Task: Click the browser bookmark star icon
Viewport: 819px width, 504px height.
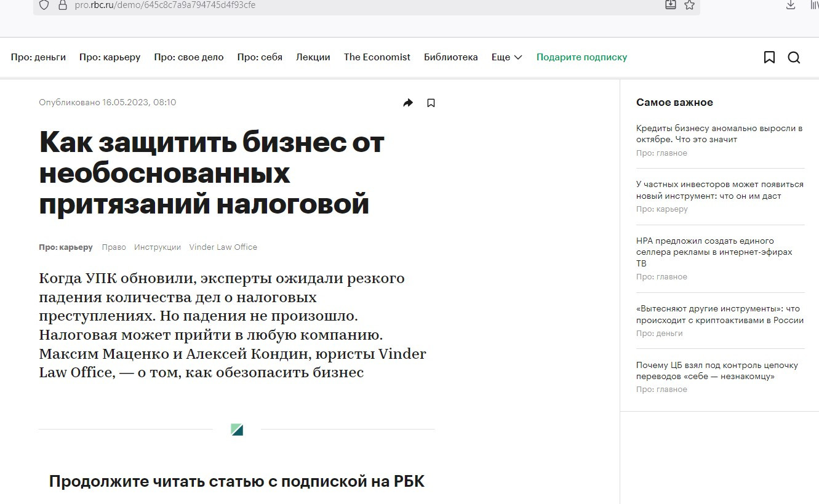Action: [x=689, y=5]
